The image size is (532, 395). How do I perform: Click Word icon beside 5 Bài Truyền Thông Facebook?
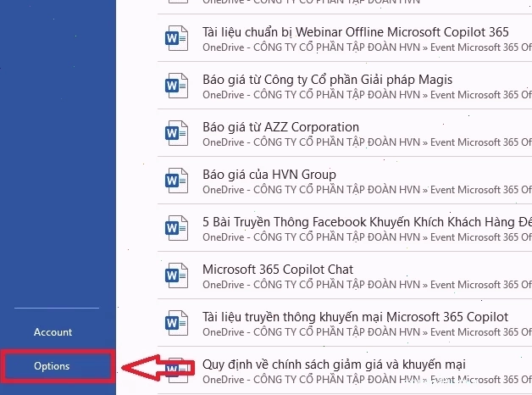pos(176,228)
